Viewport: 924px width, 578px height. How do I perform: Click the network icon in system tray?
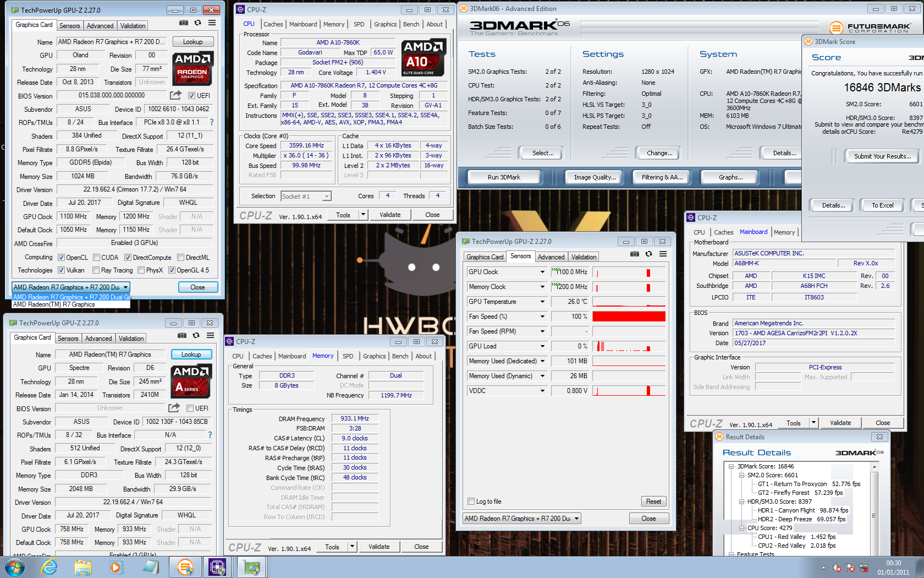(x=864, y=568)
